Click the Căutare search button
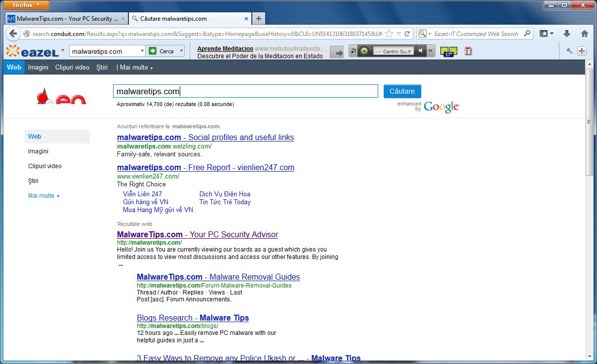 [402, 91]
